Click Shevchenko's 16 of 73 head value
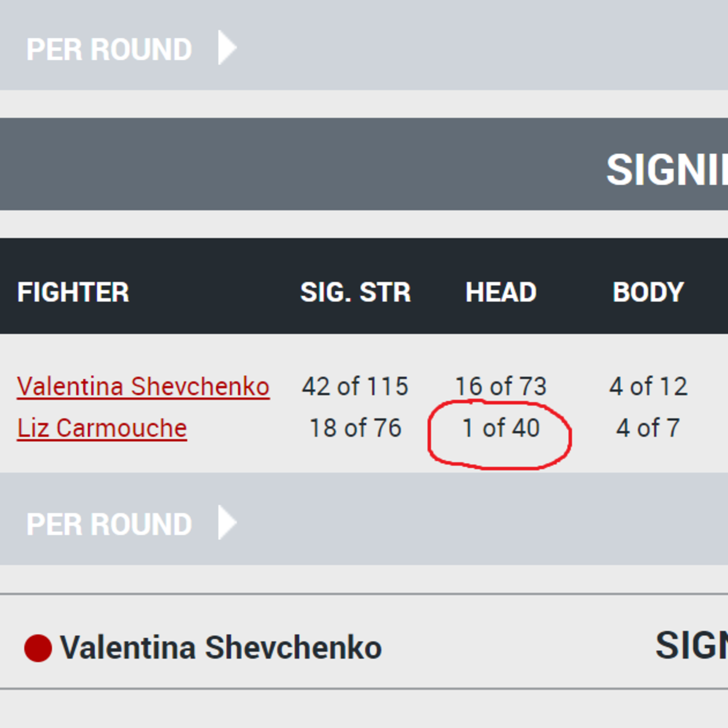The image size is (728, 728). pos(501,386)
